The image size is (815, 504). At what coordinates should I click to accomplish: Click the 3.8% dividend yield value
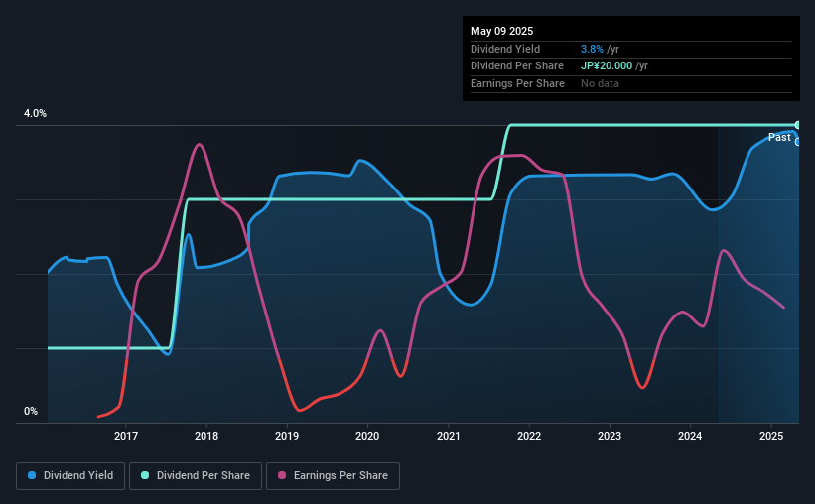click(592, 49)
